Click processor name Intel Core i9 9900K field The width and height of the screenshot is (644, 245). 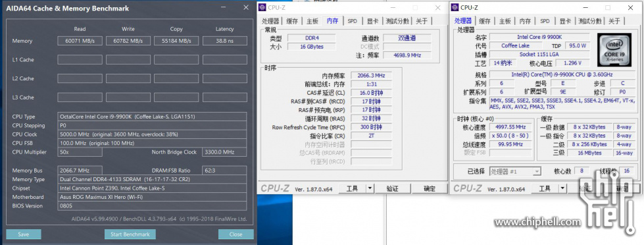539,37
